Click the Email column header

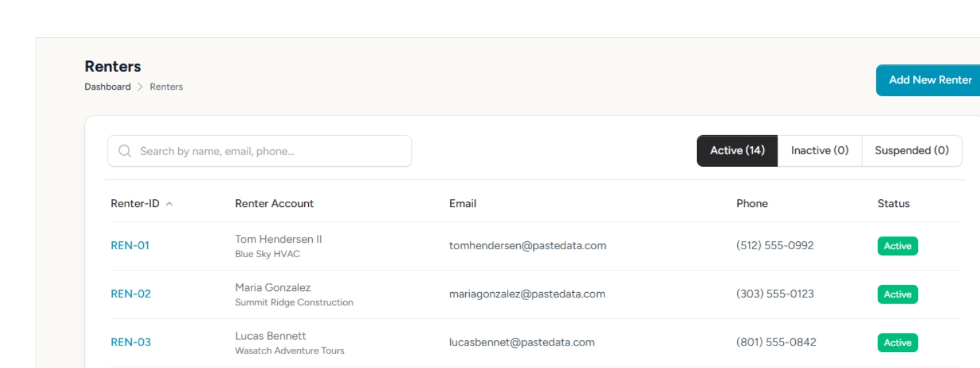pyautogui.click(x=463, y=204)
